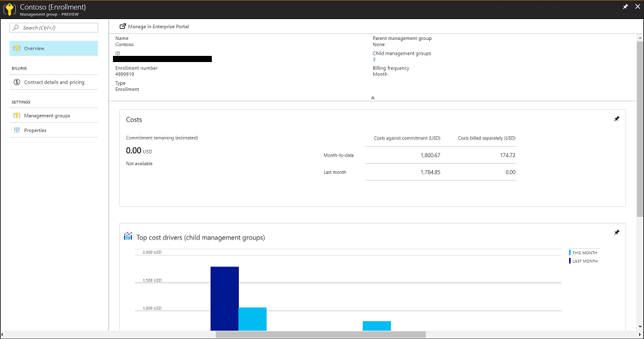Click the horizontal scrollbar thumb
The width and height of the screenshot is (644, 339).
pyautogui.click(x=320, y=335)
